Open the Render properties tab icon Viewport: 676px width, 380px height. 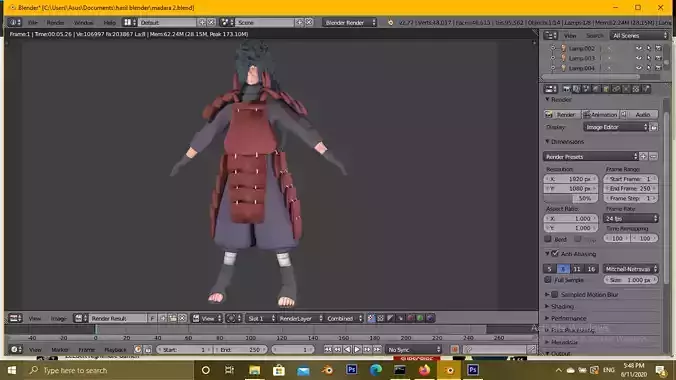[566, 89]
